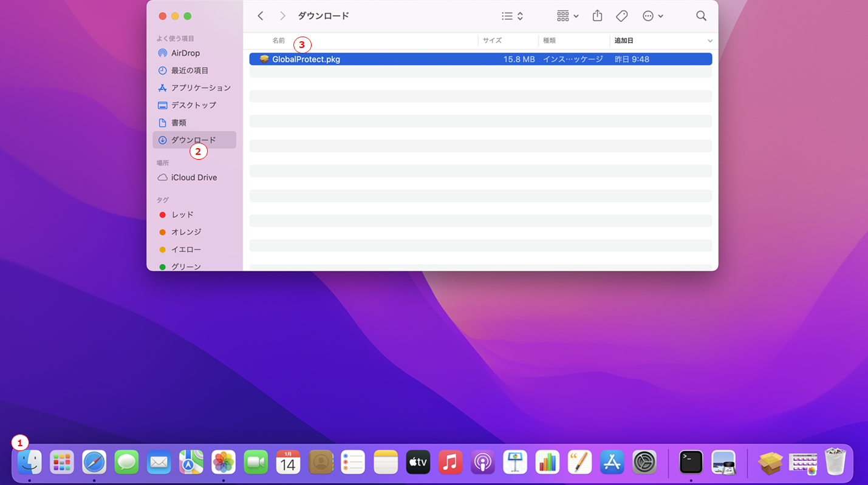
Task: Sort files by the 名前 column header
Action: [278, 41]
